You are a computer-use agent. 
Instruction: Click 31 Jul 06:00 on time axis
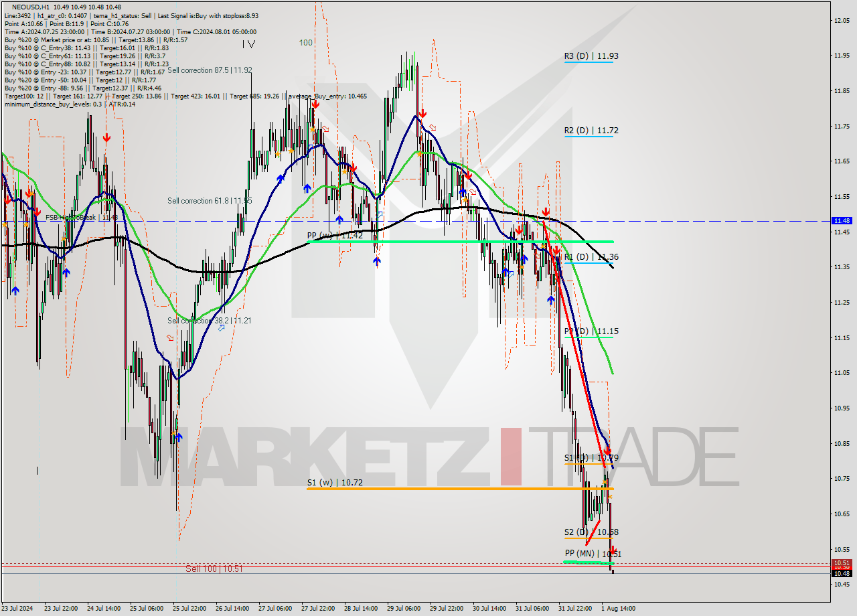(x=532, y=609)
